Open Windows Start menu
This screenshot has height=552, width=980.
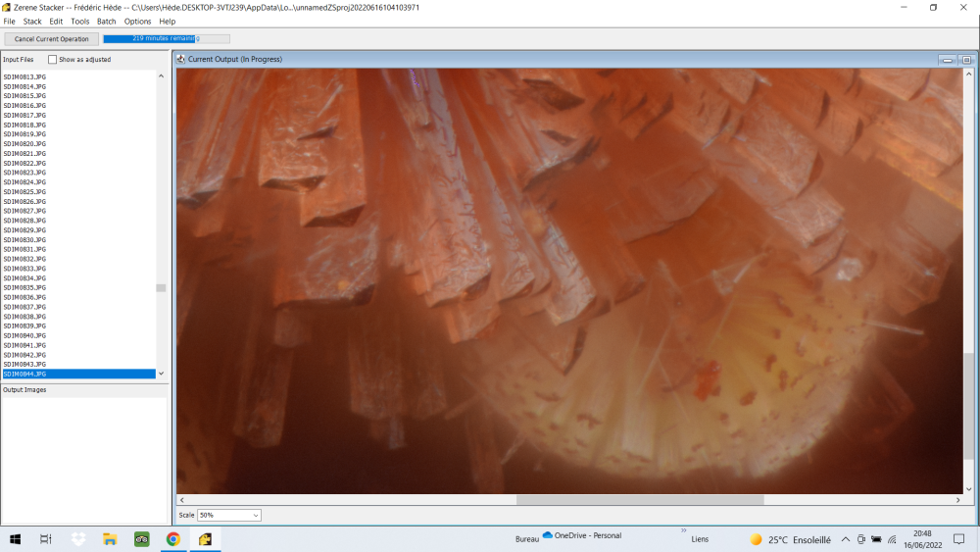(15, 539)
